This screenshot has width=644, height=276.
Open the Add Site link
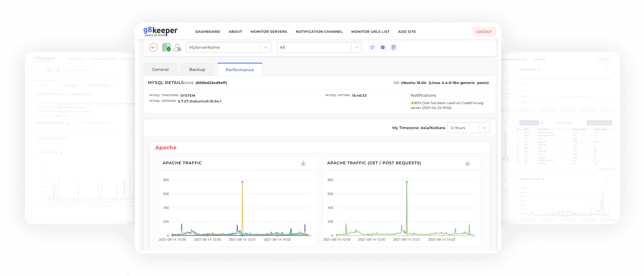tap(407, 32)
